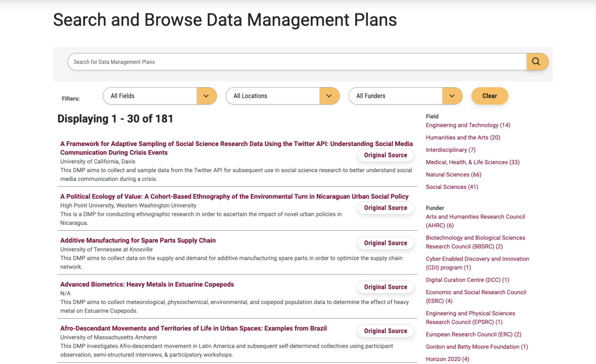596x364 pixels.
Task: Type in the Search for Data Management Plans field
Action: [297, 62]
